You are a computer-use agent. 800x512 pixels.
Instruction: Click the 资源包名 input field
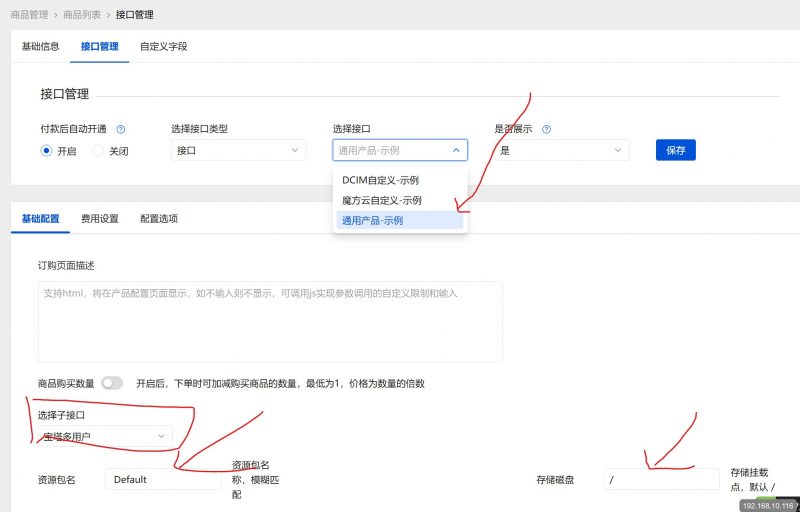[x=163, y=479]
